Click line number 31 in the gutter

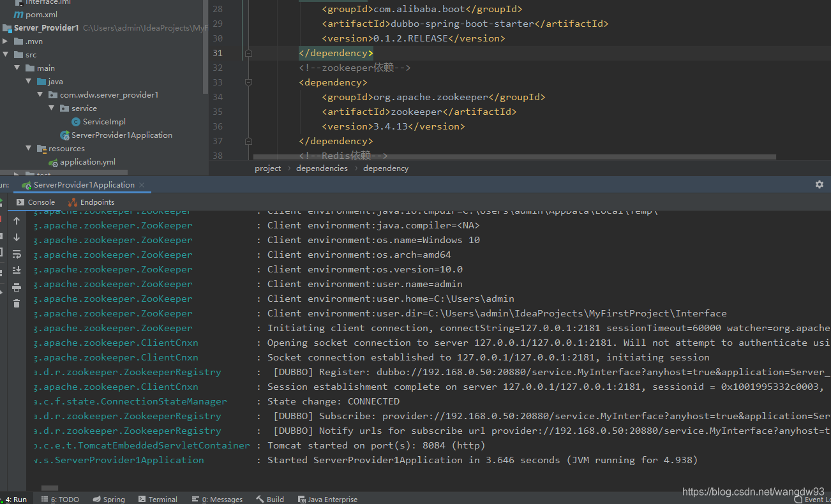click(x=218, y=53)
